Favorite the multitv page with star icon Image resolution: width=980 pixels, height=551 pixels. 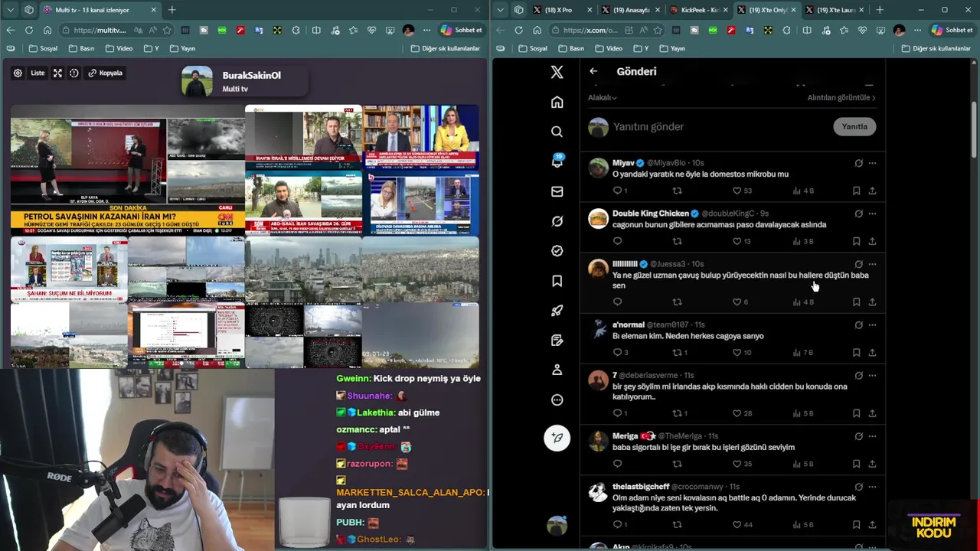[x=167, y=30]
